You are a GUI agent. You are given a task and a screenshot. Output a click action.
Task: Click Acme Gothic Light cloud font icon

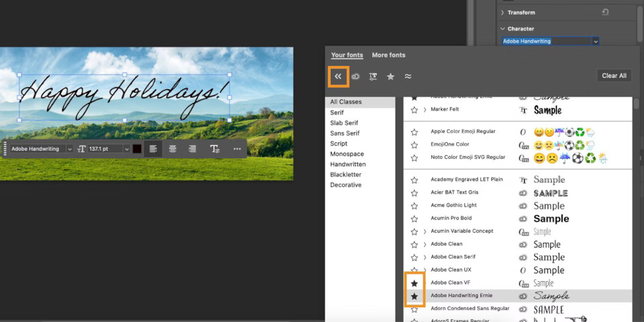523,206
